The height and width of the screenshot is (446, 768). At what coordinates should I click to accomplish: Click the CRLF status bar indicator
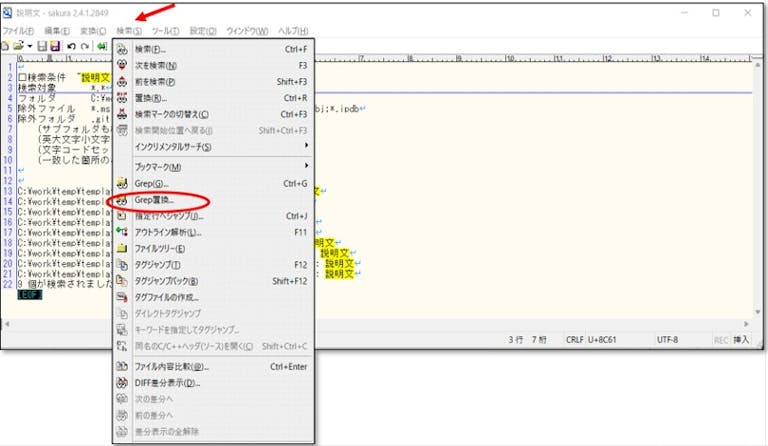tap(574, 339)
